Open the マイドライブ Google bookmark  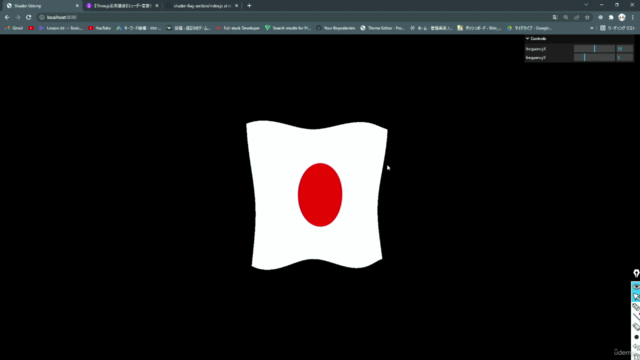(x=529, y=28)
